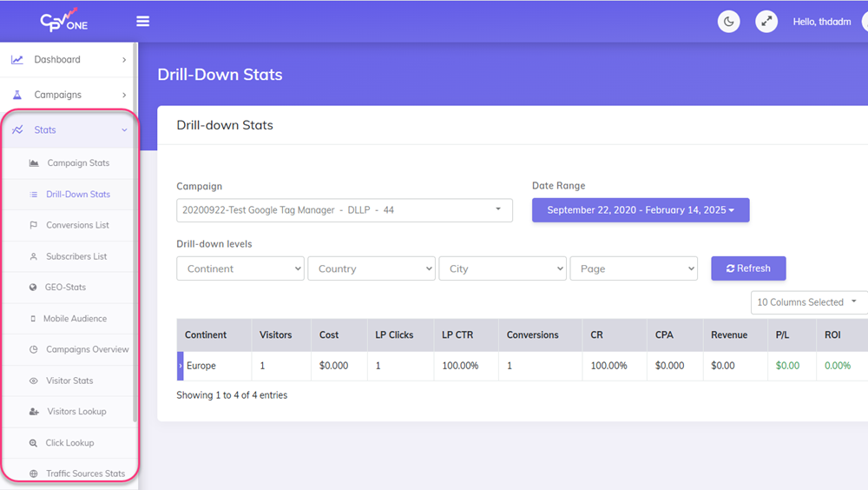Click the fullscreen expand icon
Image resolution: width=868 pixels, height=490 pixels.
coord(766,22)
